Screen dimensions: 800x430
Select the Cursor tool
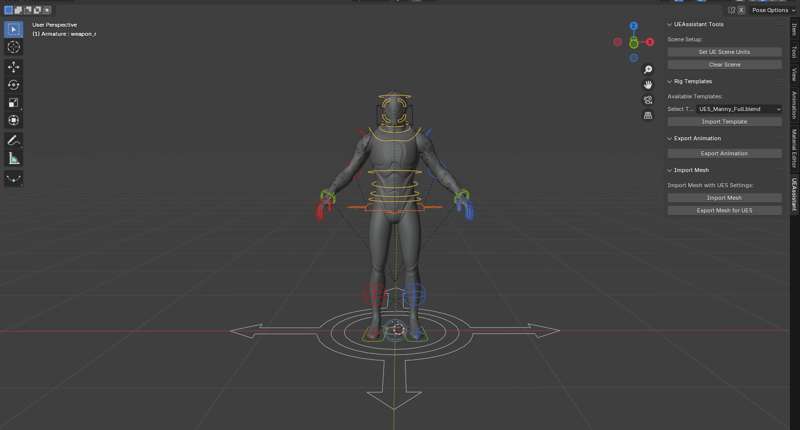14,47
